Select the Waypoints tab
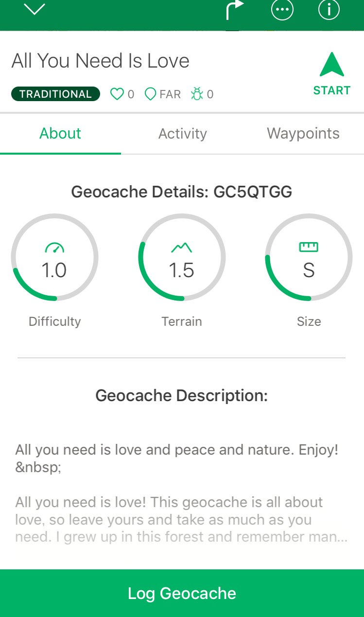Screen dimensions: 364x617 (303, 134)
